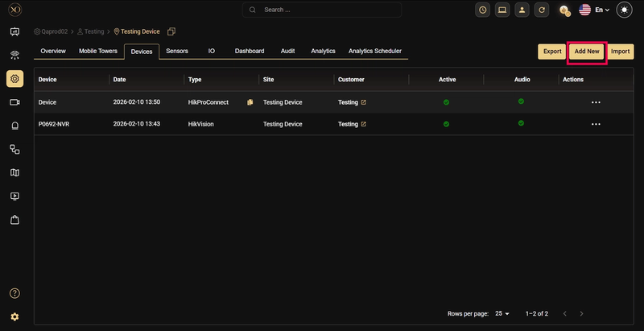Image resolution: width=644 pixels, height=331 pixels.
Task: Open the linked squares workflow sidebar icon
Action: [x=14, y=150]
